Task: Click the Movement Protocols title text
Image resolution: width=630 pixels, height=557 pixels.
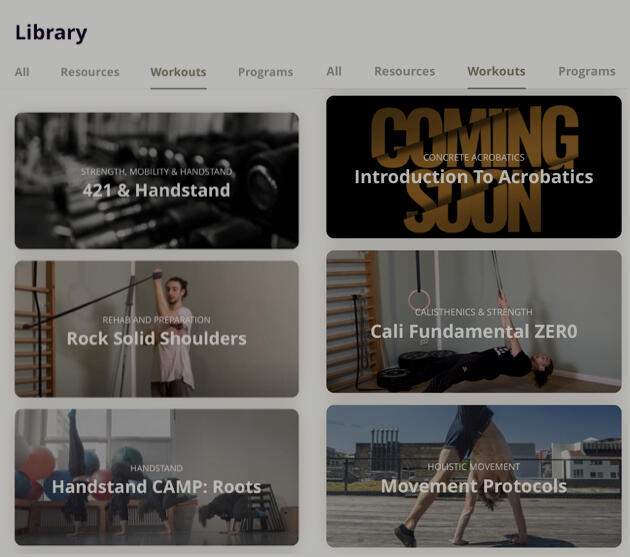Action: (474, 486)
